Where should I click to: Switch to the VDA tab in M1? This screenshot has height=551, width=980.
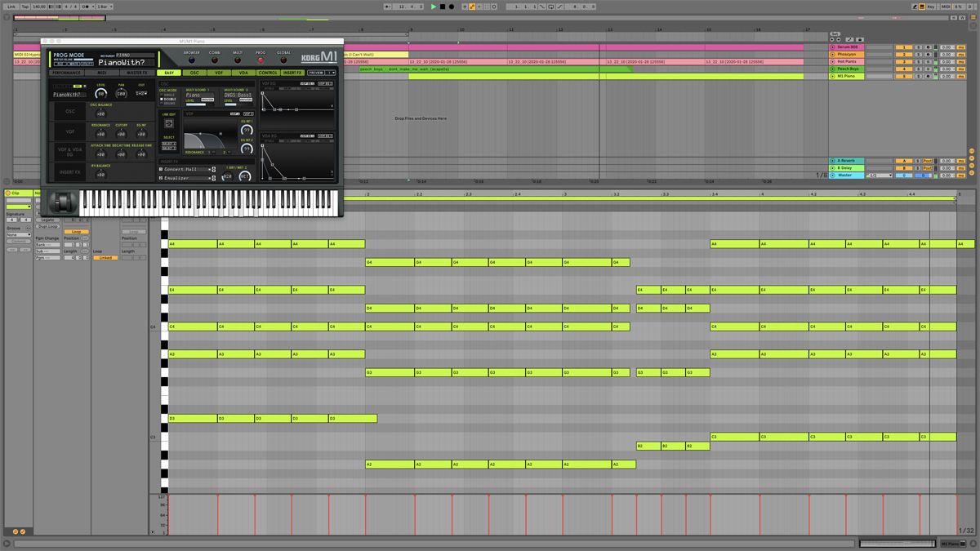coord(243,73)
